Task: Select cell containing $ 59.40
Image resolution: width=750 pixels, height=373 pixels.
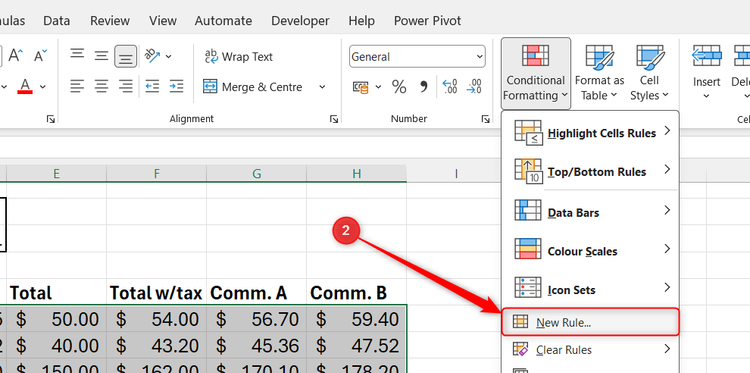Action: [356, 319]
